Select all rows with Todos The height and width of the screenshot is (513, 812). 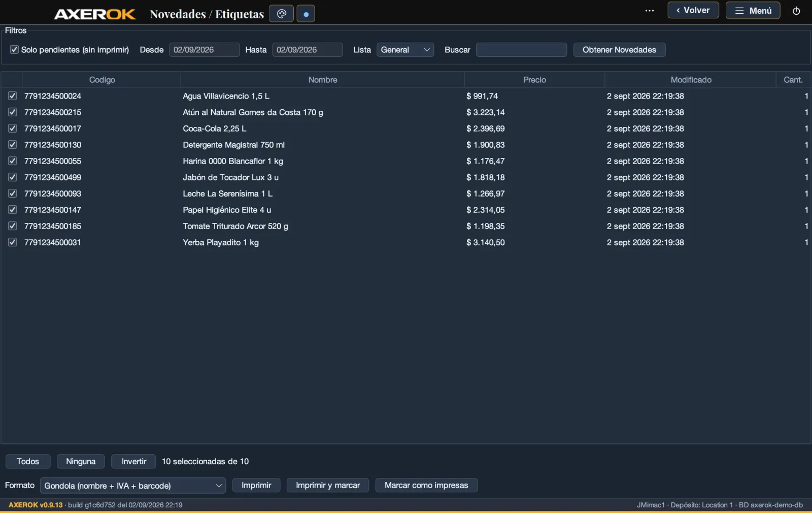(28, 461)
